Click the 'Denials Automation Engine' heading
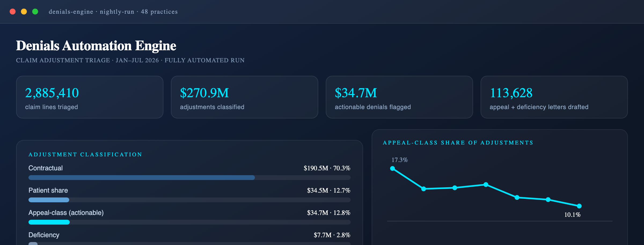 pyautogui.click(x=96, y=46)
